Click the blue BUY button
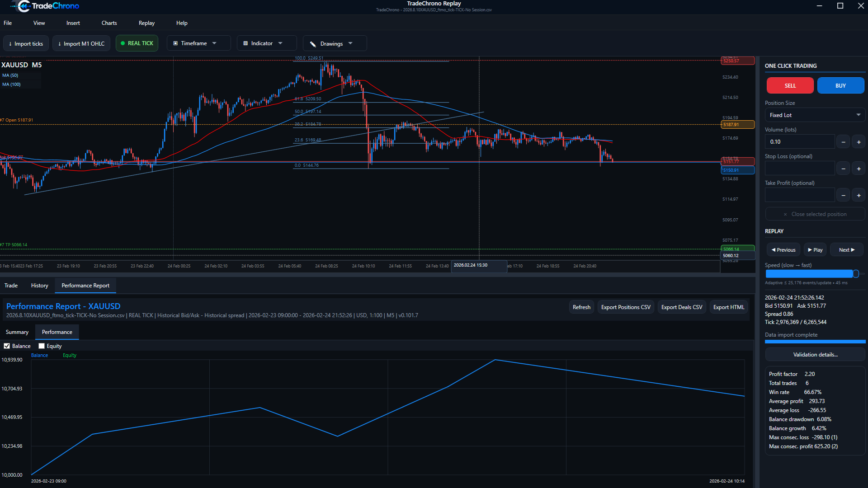Screen dimensions: 868x488 [x=840, y=85]
